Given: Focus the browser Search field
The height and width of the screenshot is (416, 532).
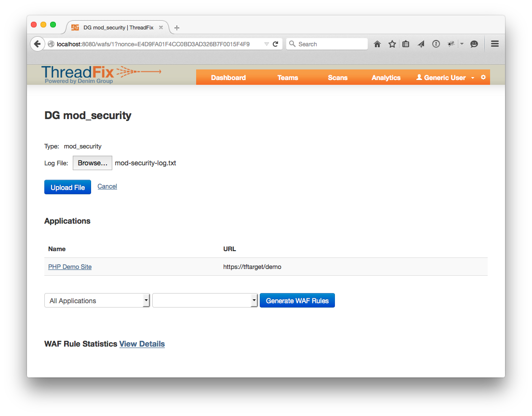Looking at the screenshot, I should tap(327, 44).
